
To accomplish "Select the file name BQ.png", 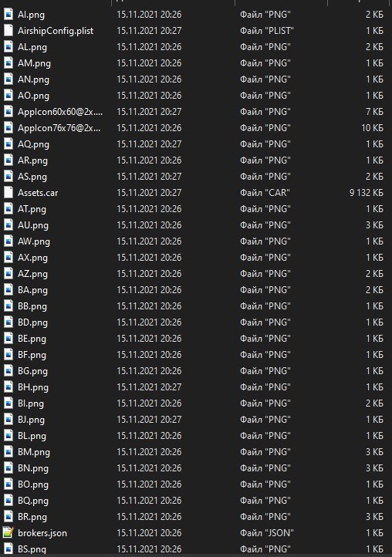I will pos(33,501).
